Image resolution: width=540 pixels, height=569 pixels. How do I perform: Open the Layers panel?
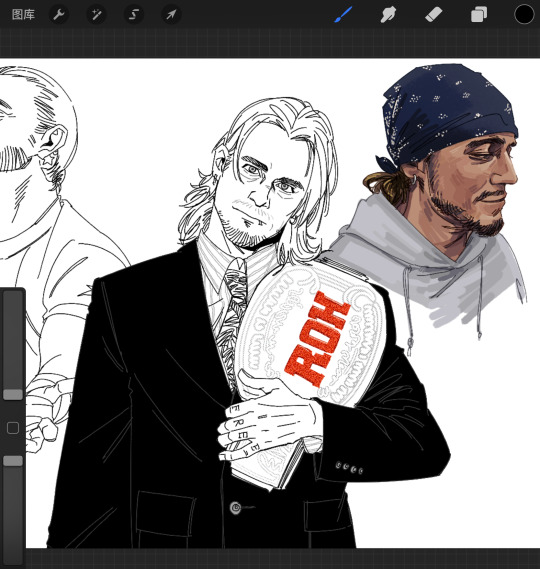[479, 15]
